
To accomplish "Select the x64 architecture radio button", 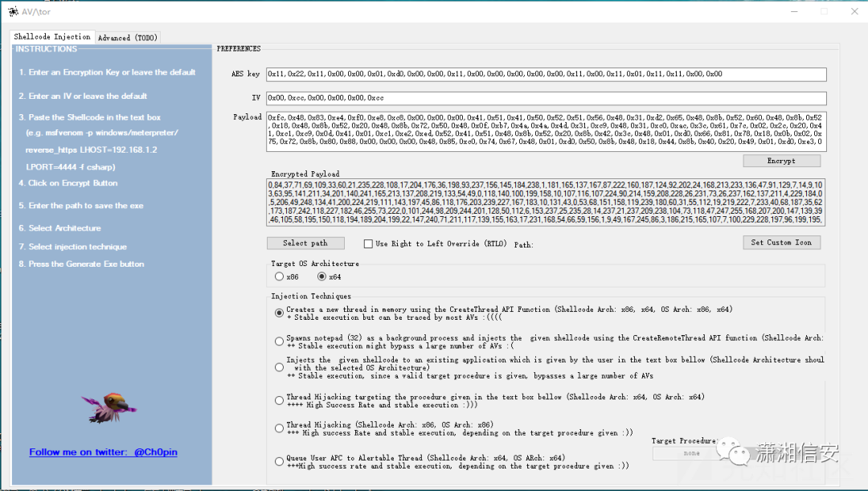I will 321,276.
